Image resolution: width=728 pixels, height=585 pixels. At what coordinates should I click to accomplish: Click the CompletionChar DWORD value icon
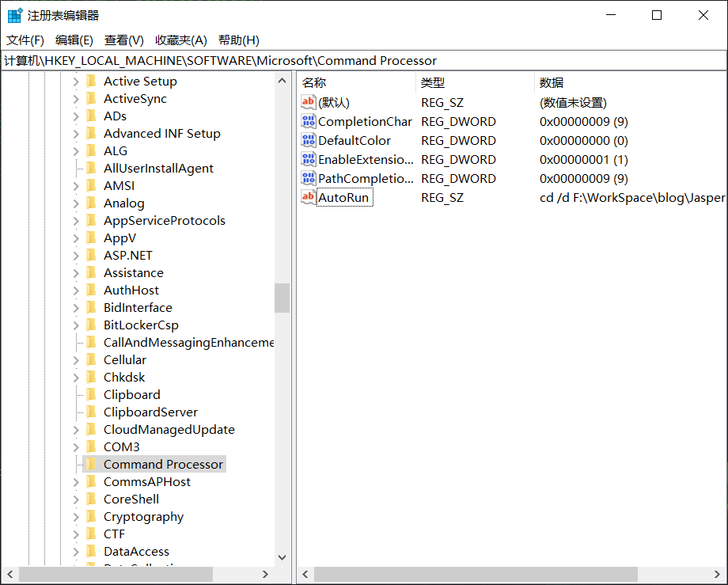(309, 121)
